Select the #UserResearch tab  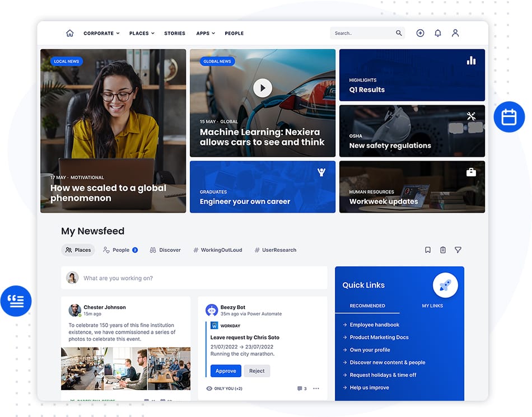pyautogui.click(x=276, y=250)
